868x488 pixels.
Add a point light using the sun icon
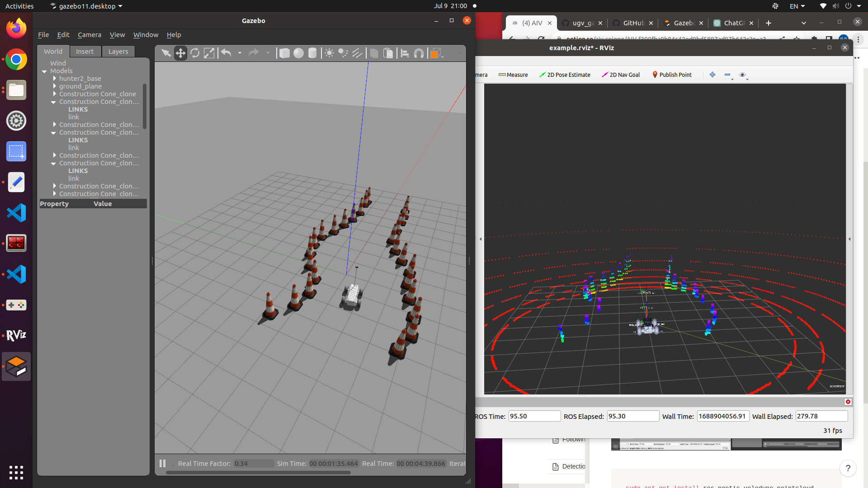tap(329, 53)
